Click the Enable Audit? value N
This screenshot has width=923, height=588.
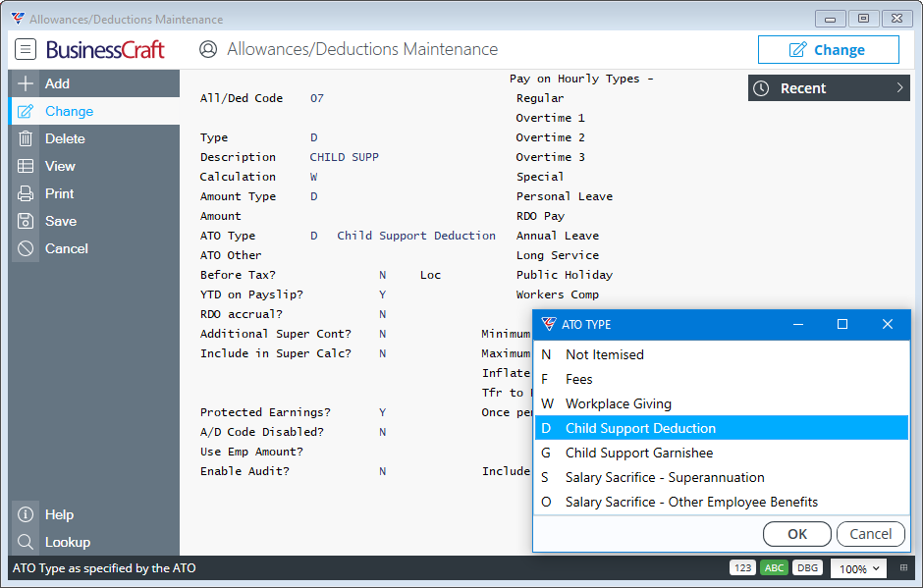pos(383,471)
